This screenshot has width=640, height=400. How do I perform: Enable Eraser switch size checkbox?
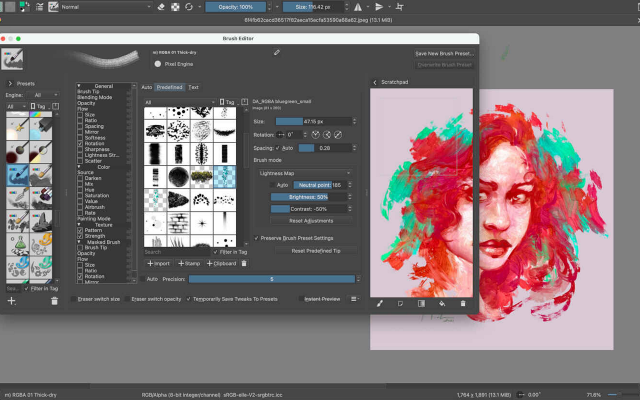pos(73,299)
